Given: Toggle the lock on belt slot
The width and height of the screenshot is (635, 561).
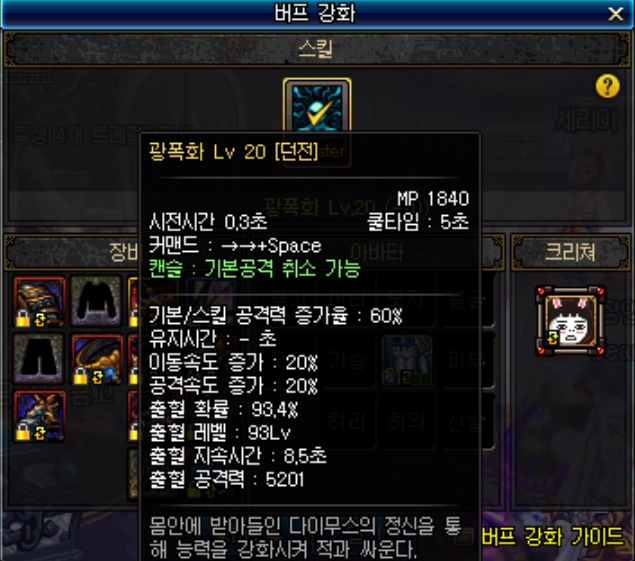Looking at the screenshot, I should click(80, 376).
